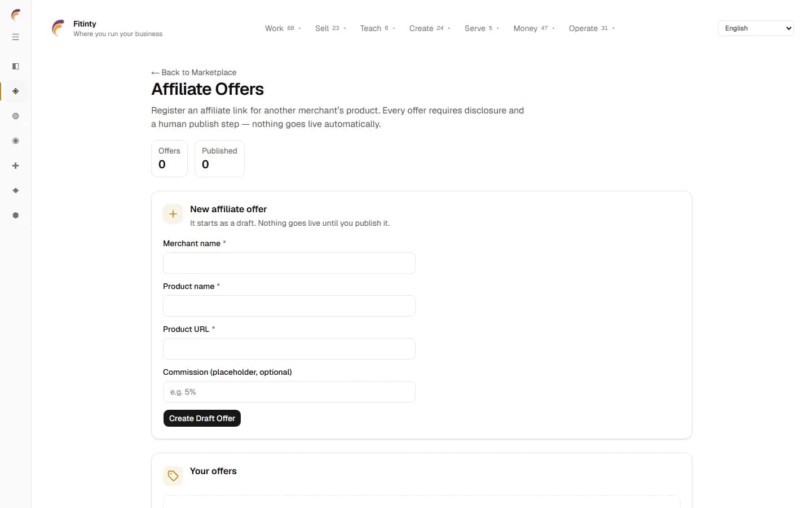Click the "New affiliate offer" heading
The image size is (812, 508).
tap(228, 209)
